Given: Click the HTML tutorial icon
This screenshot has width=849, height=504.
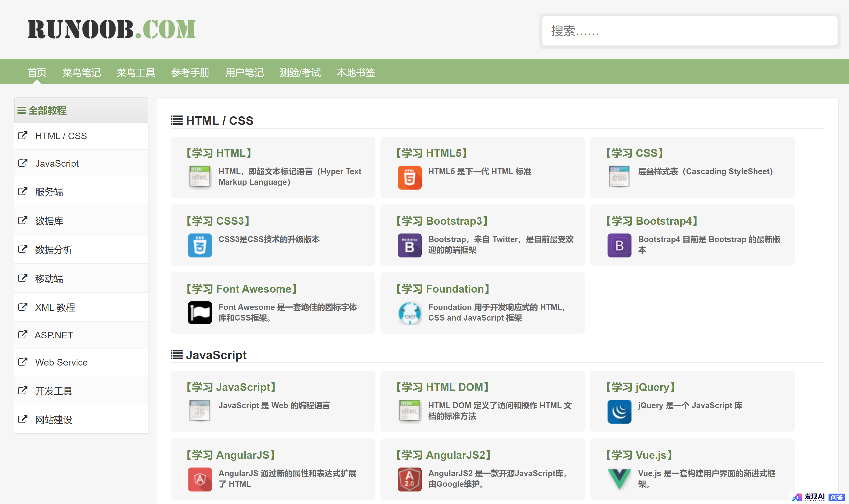Looking at the screenshot, I should click(x=200, y=177).
